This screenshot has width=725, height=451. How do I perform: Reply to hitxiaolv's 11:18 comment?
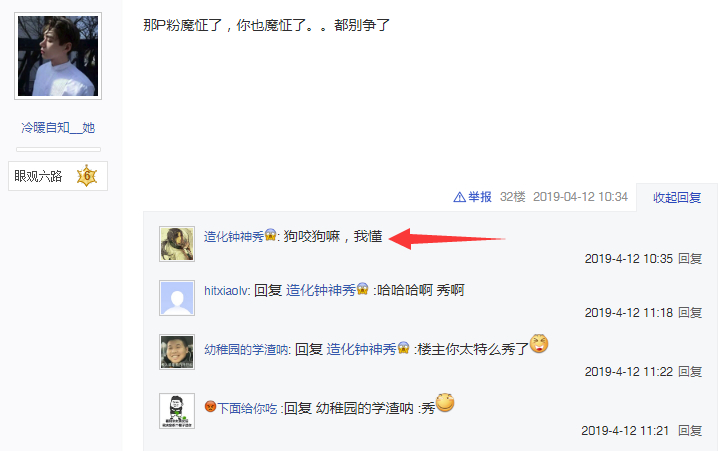point(690,313)
